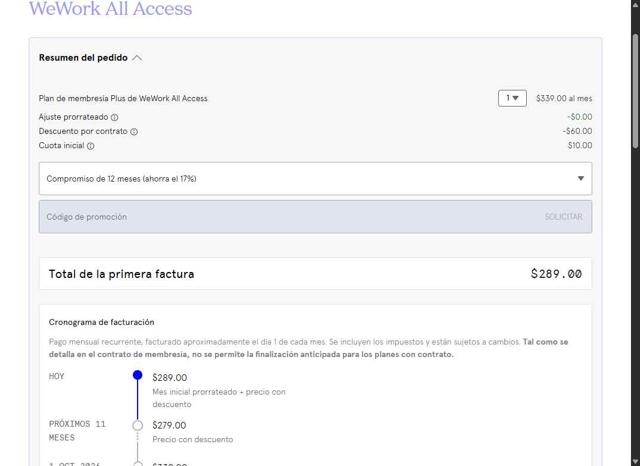
Task: Click info icon beside Descuento por contrato
Action: (134, 132)
